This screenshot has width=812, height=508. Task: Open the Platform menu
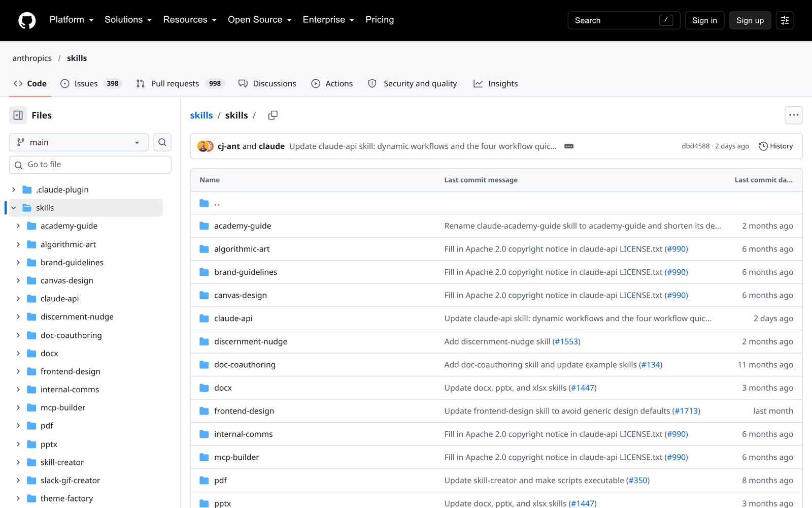(72, 20)
